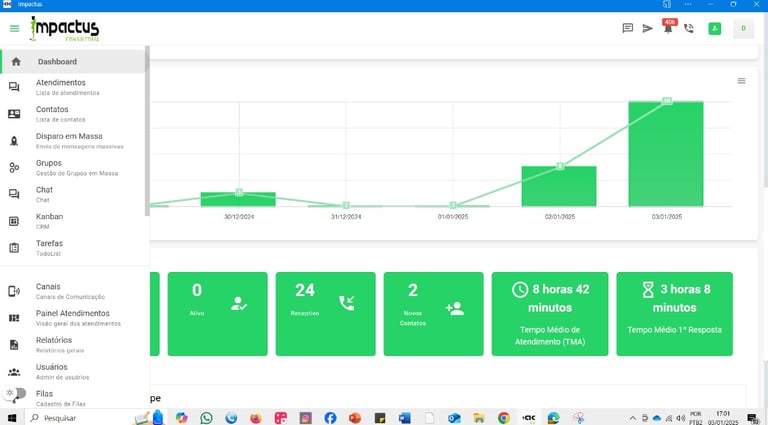Click the sidebar vertical scrollbar
This screenshot has height=425, width=768.
pos(147,131)
